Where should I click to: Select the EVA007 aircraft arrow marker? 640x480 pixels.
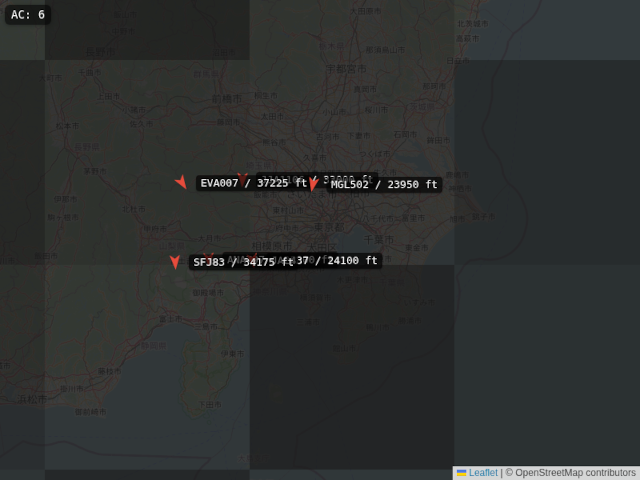point(181,182)
